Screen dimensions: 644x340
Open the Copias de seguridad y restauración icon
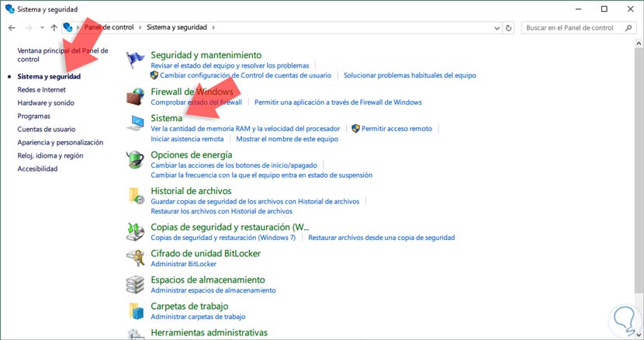tap(135, 232)
